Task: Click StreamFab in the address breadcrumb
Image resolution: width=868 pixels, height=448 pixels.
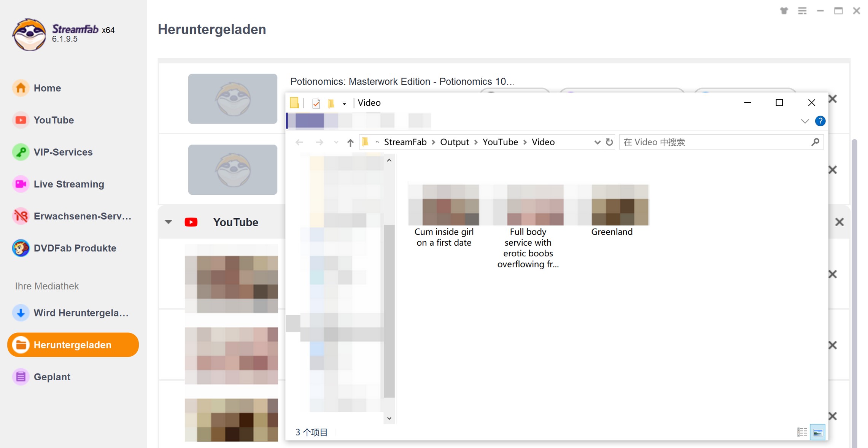Action: [x=405, y=142]
